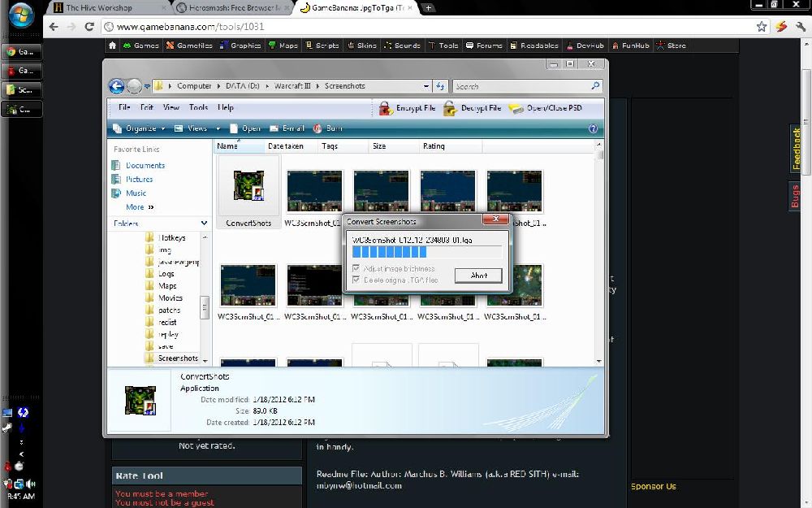
Task: Open Music in Favorite Links
Action: click(x=136, y=193)
